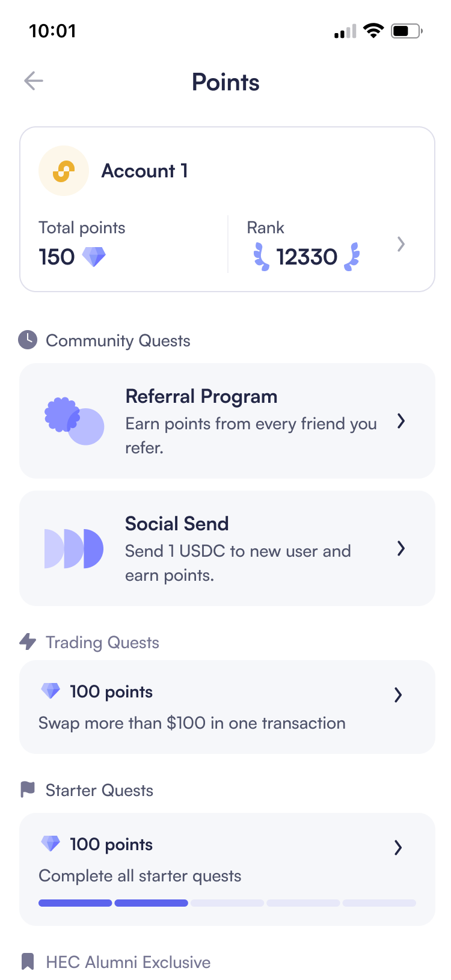The width and height of the screenshot is (451, 980).
Task: Tap the bookmark icon beside HEC Alumni Exclusive
Action: click(28, 961)
